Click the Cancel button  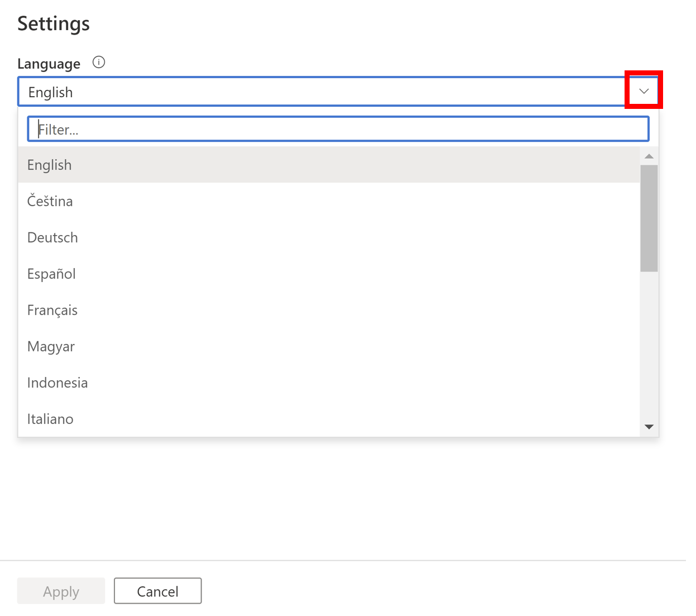[x=158, y=591]
